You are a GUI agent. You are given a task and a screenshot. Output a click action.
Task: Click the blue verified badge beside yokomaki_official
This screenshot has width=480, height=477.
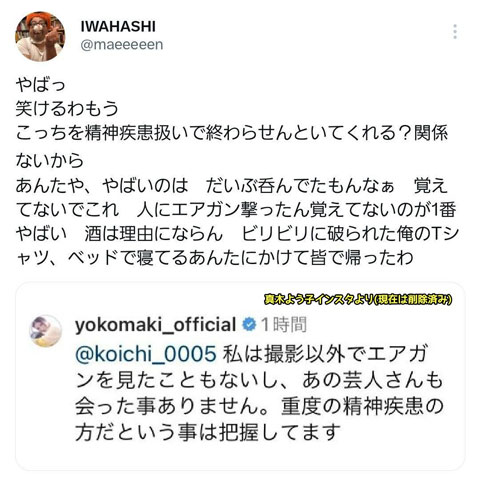point(249,324)
